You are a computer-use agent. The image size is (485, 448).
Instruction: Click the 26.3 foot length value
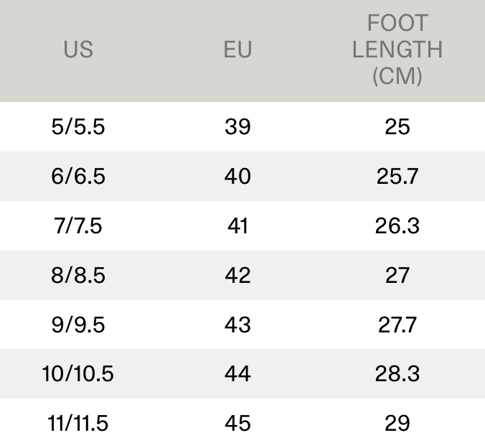[397, 226]
